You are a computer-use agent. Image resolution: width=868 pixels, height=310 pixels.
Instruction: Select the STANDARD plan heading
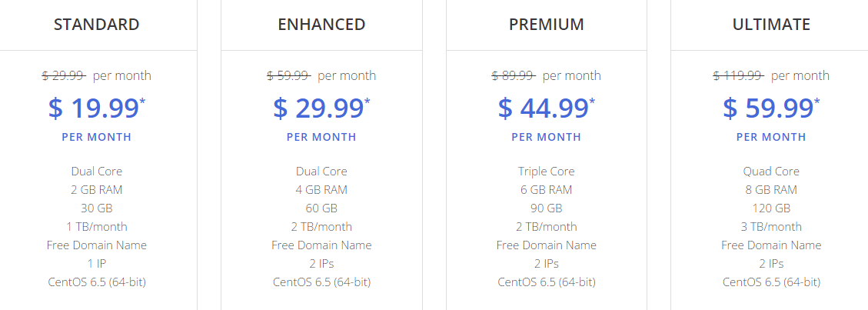[x=96, y=25]
